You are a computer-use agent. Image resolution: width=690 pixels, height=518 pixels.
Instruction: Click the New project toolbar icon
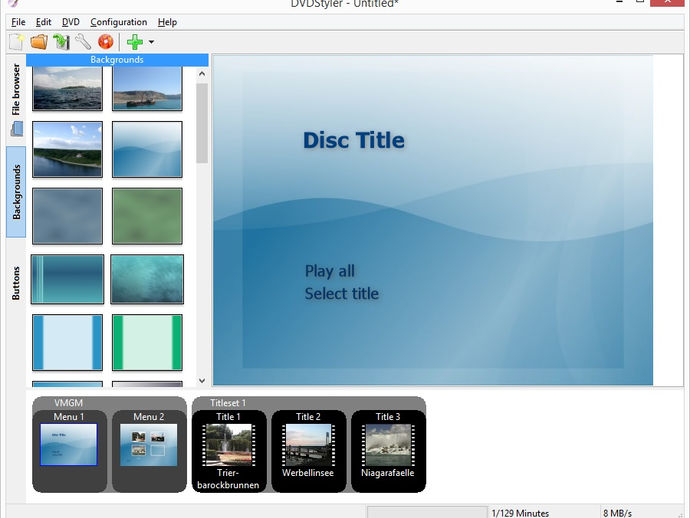pyautogui.click(x=17, y=42)
